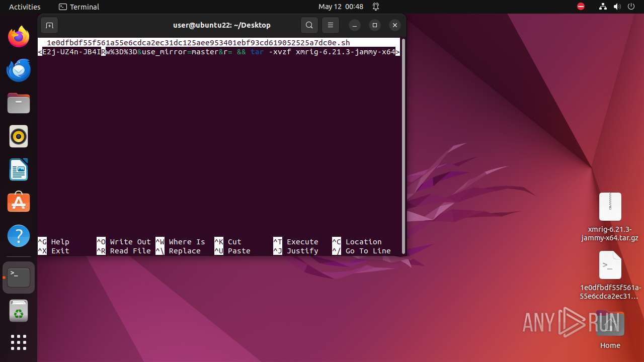Close the terminal window
This screenshot has width=644, height=362.
tap(395, 25)
